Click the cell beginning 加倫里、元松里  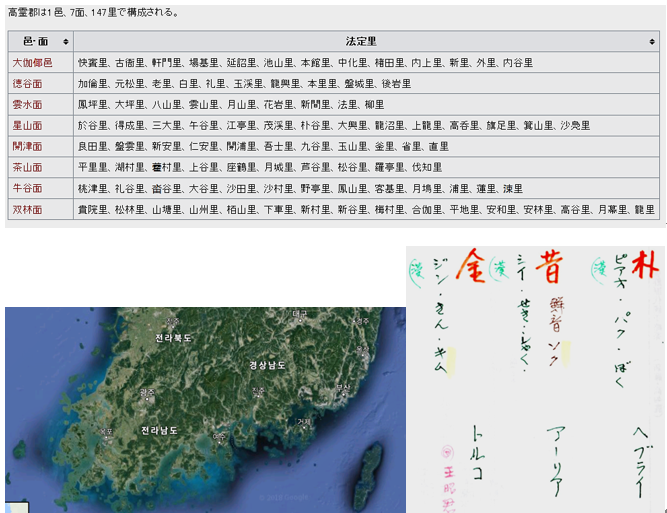tap(366, 84)
